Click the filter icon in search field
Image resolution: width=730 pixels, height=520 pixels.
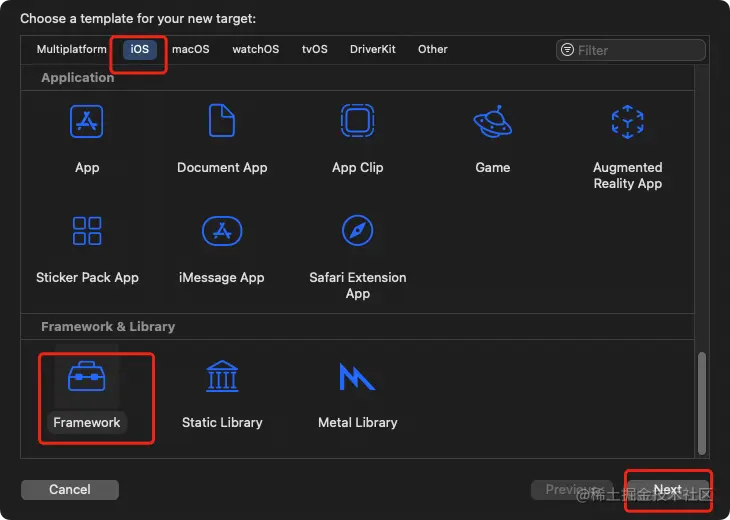click(567, 49)
